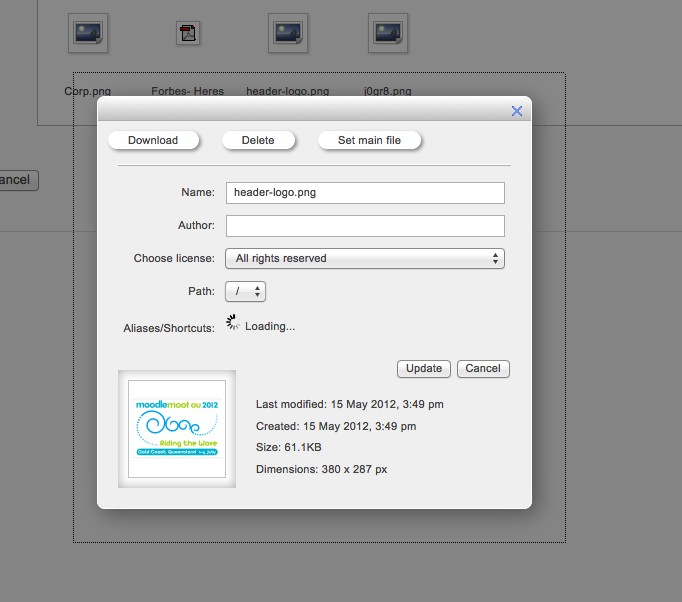The width and height of the screenshot is (682, 602).
Task: Close the file details dialog with X
Action: [517, 111]
